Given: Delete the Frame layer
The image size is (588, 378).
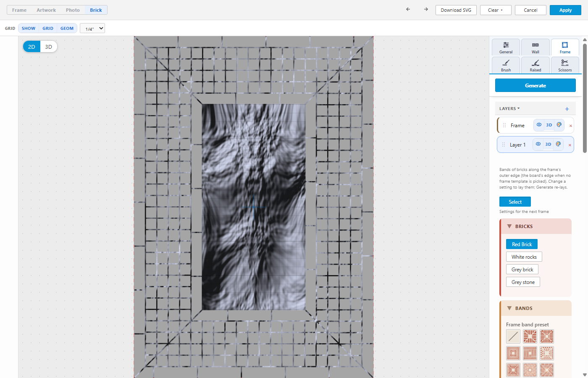Looking at the screenshot, I should (570, 126).
